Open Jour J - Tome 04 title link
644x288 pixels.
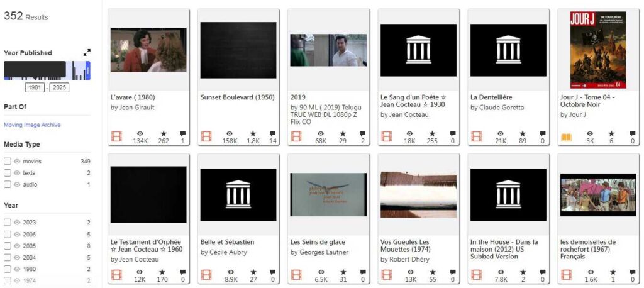pyautogui.click(x=587, y=101)
